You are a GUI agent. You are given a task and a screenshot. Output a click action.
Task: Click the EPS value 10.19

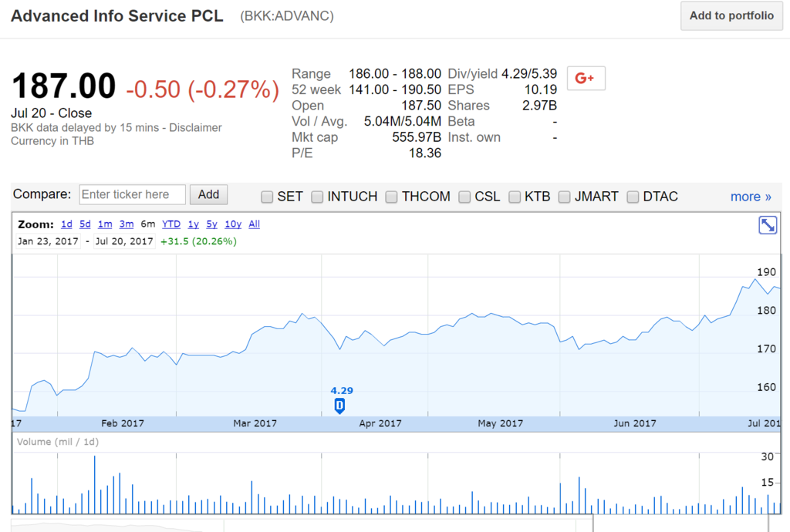pyautogui.click(x=540, y=90)
